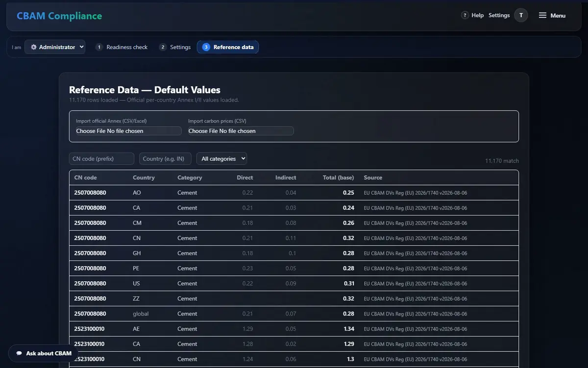Click the AO country cell
The width and height of the screenshot is (588, 368).
pyautogui.click(x=137, y=193)
